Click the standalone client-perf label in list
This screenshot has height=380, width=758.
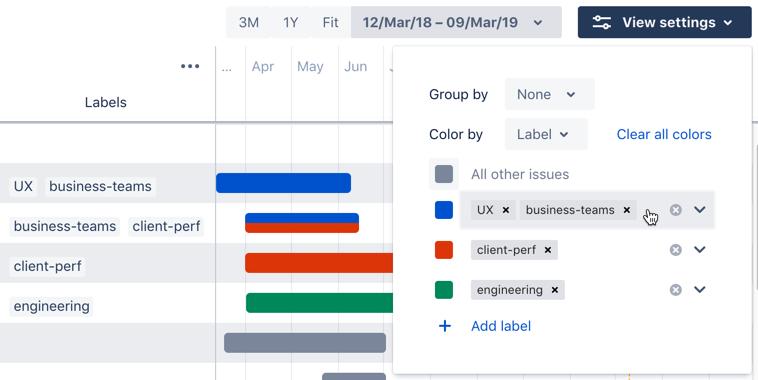(x=47, y=266)
